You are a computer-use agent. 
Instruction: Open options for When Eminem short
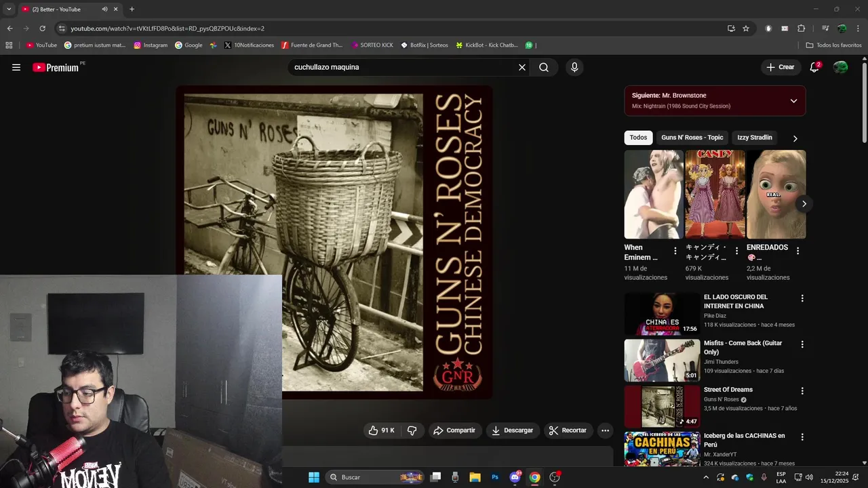pyautogui.click(x=675, y=251)
